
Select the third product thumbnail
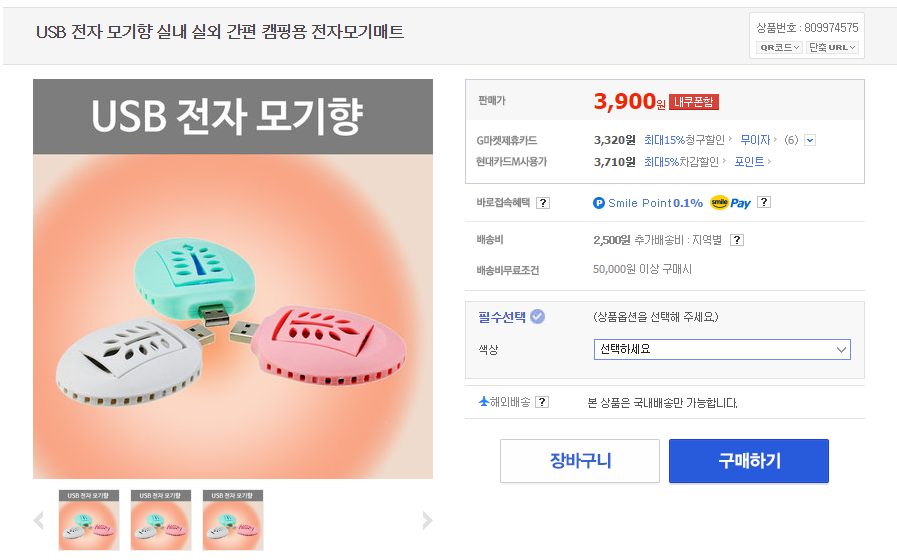pos(233,520)
